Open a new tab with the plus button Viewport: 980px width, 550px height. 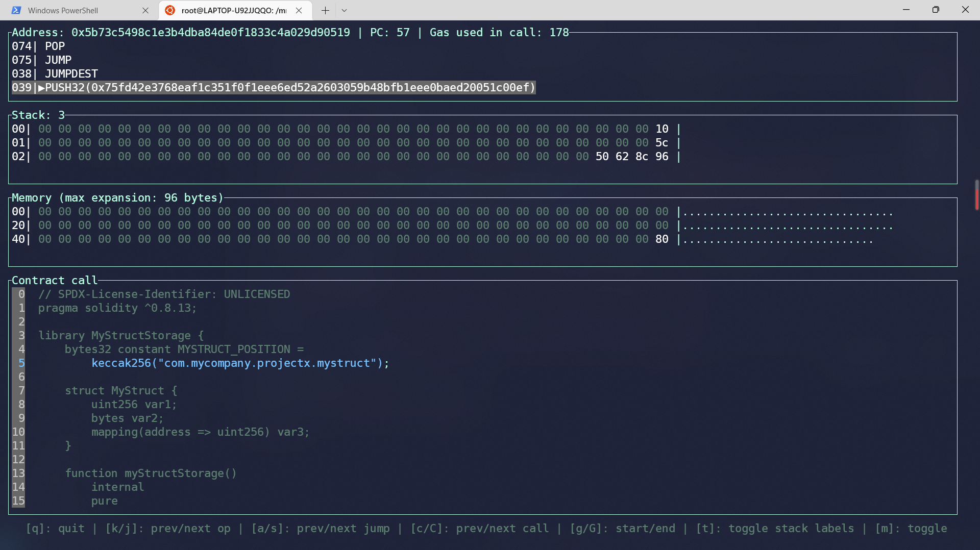tap(325, 10)
